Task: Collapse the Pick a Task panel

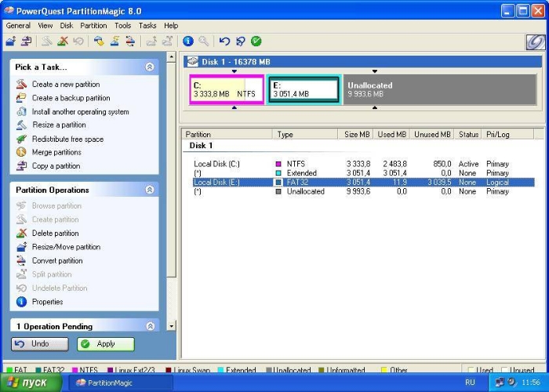Action: 150,67
